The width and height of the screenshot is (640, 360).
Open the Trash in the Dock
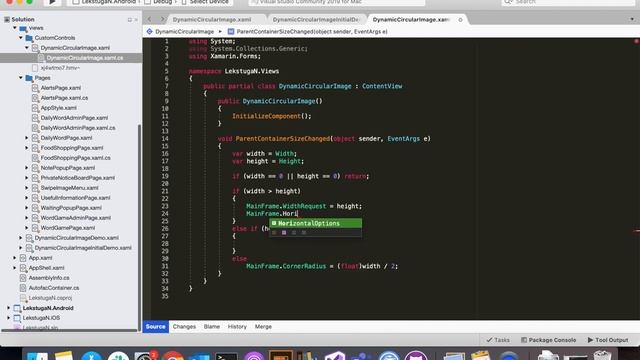[602, 356]
